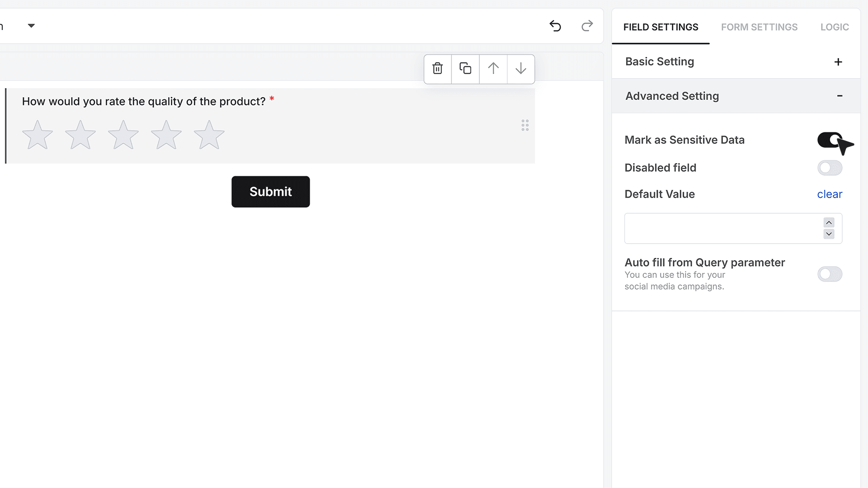
Task: Move the field down with the down arrow
Action: pyautogui.click(x=521, y=69)
